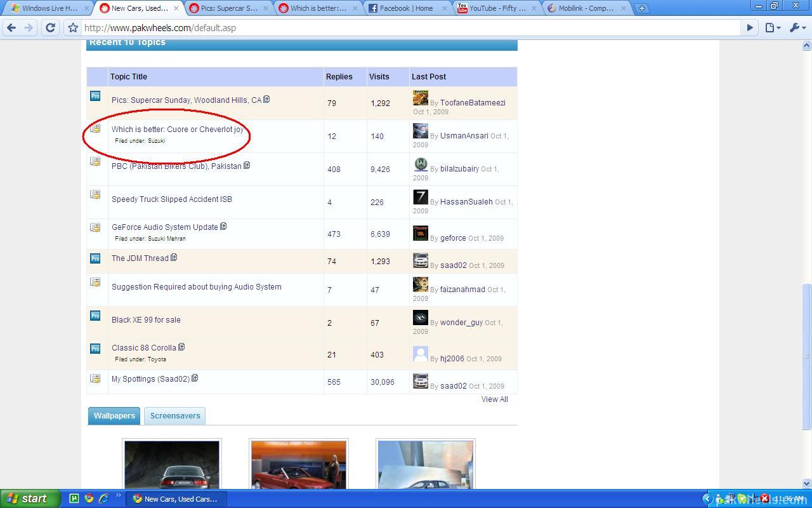Click the View All link
Image resolution: width=812 pixels, height=508 pixels.
pos(494,399)
